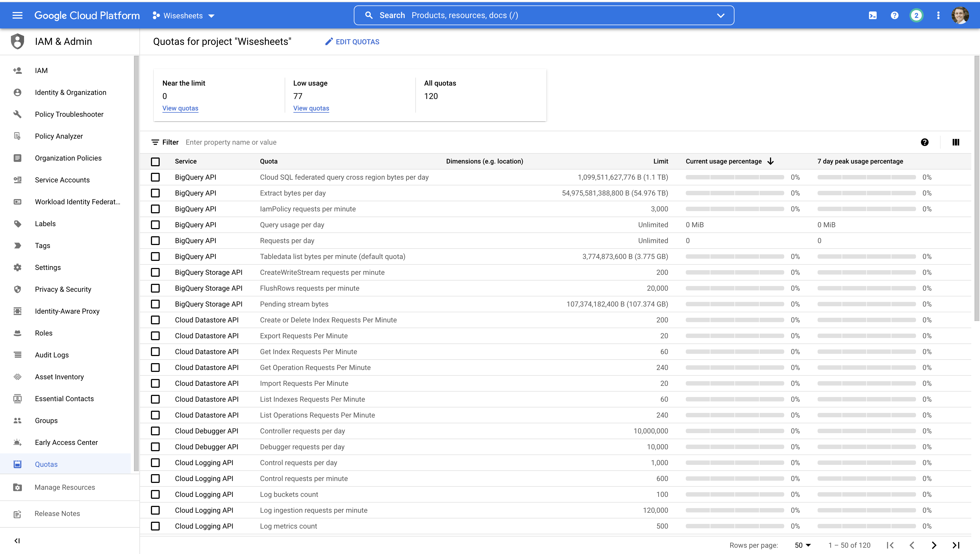Sort by the Limit column header
The image size is (980, 554).
point(660,161)
